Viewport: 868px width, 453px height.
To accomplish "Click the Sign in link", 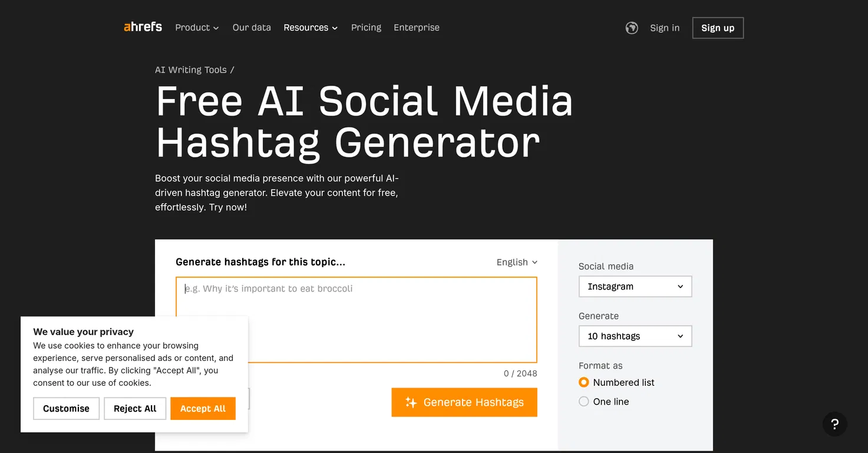I will pyautogui.click(x=665, y=28).
